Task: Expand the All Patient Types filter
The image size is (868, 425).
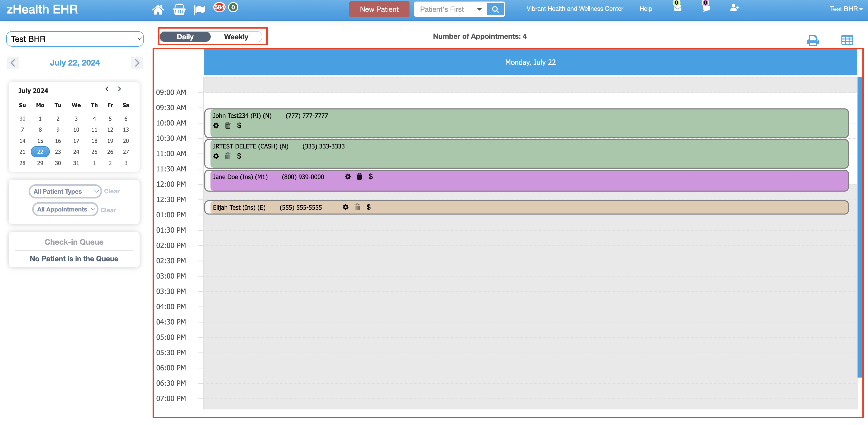Action: 65,191
